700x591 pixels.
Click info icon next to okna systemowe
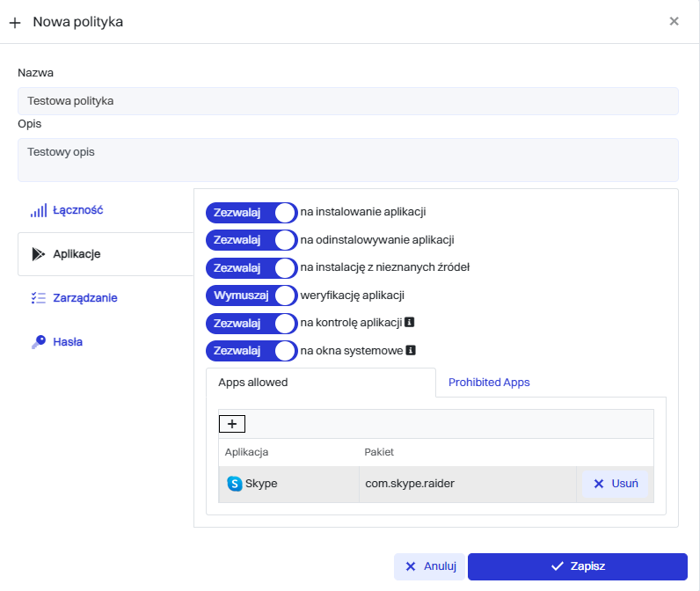pyautogui.click(x=410, y=350)
